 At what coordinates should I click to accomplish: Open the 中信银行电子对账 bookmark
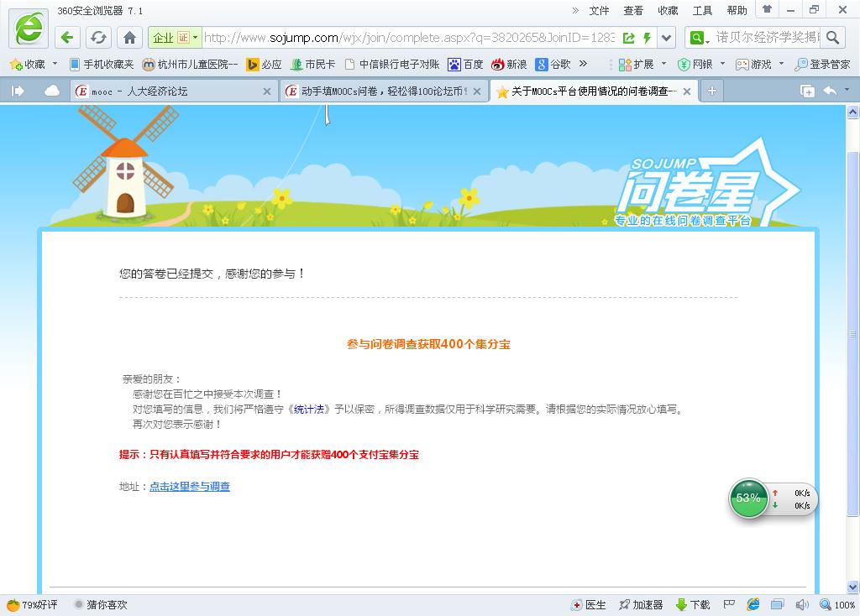[x=392, y=65]
